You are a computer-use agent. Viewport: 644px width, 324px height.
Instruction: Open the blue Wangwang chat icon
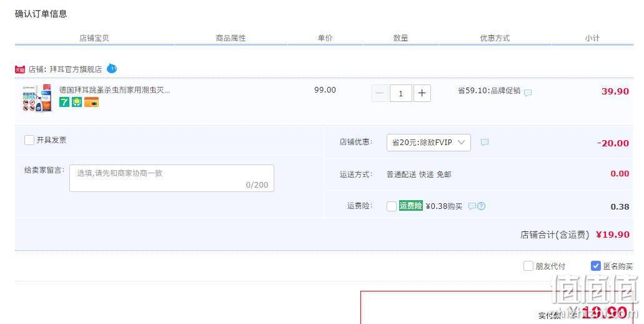click(x=112, y=68)
